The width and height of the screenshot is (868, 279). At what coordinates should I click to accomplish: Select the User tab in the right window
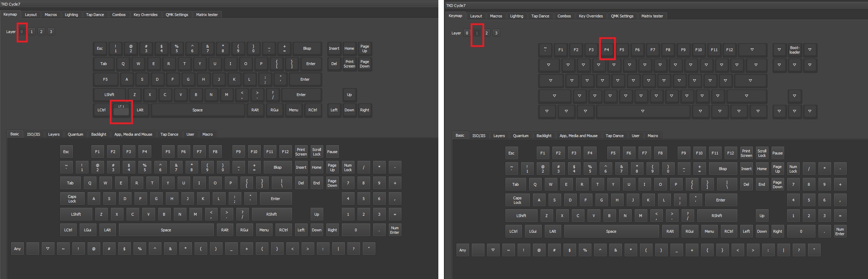click(x=636, y=136)
